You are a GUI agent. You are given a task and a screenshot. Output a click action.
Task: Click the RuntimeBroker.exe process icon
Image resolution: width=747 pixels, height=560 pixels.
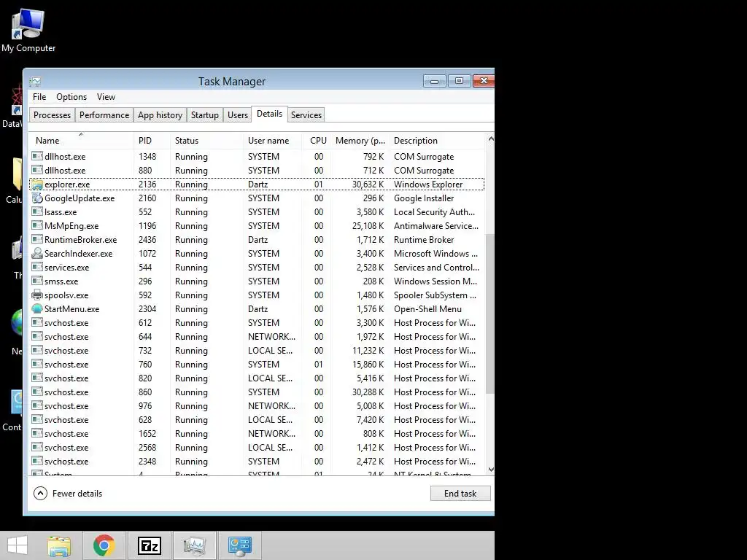37,239
